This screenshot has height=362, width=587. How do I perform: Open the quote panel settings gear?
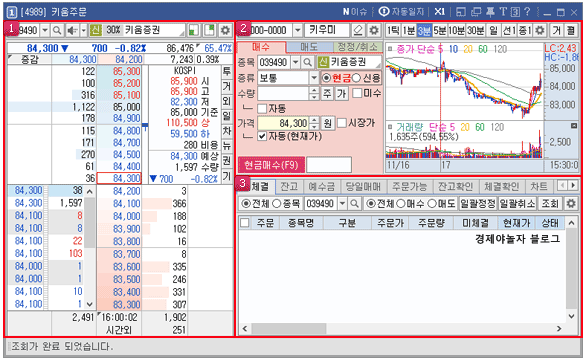click(225, 30)
